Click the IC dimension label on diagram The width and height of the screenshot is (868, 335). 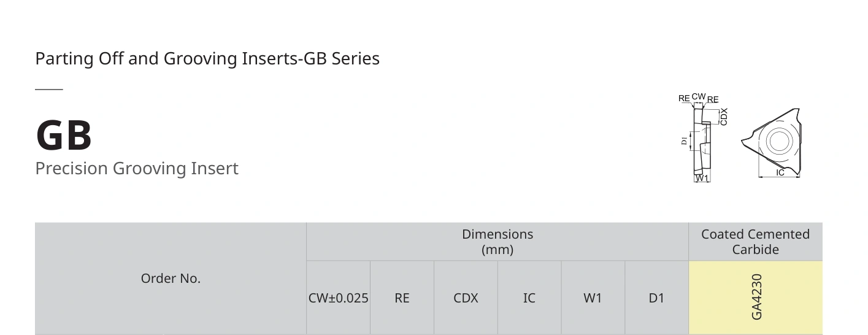pyautogui.click(x=780, y=173)
